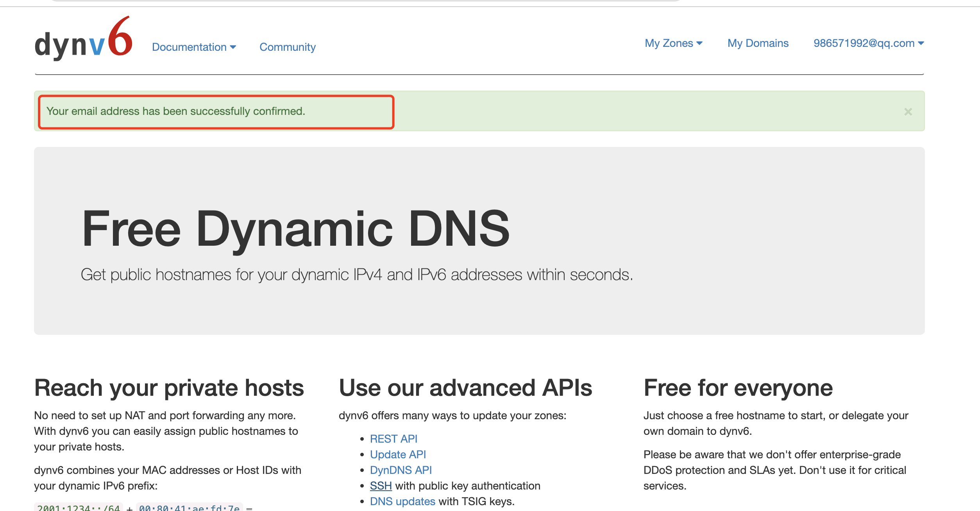Open the DynDNS API link

pos(401,470)
